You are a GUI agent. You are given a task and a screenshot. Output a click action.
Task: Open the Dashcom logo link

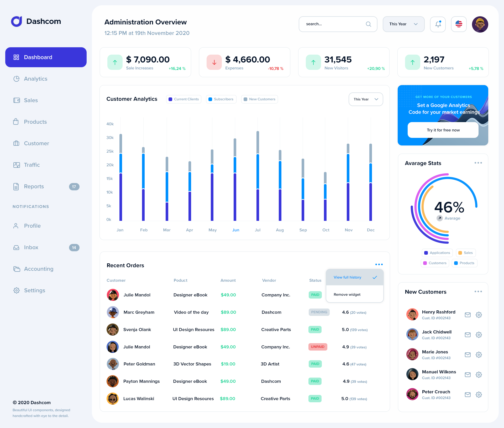[36, 21]
